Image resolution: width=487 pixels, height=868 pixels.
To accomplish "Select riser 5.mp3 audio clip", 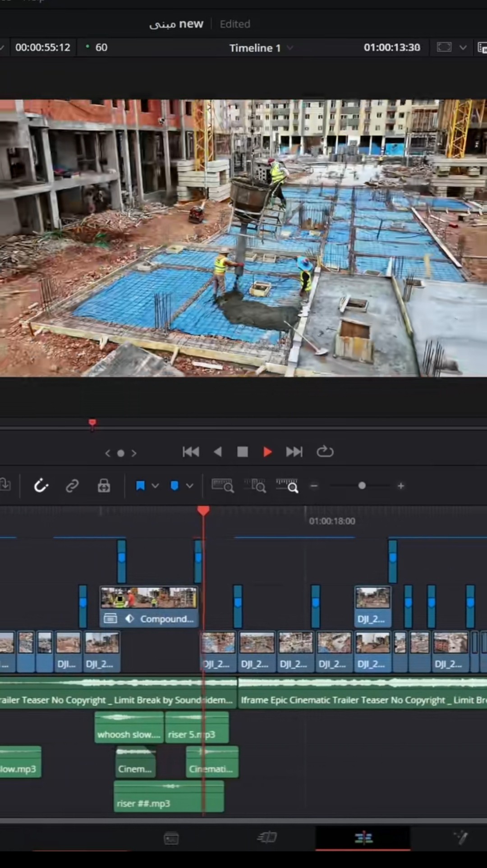I will (x=197, y=727).
